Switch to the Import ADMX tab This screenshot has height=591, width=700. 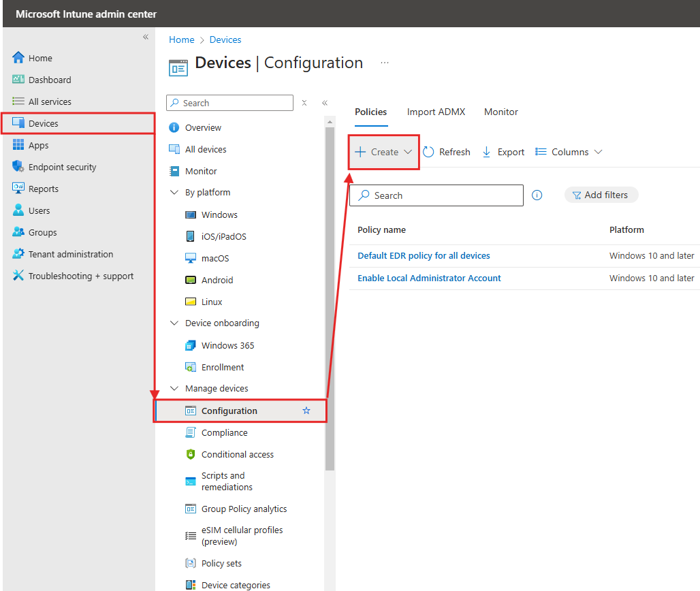click(436, 112)
